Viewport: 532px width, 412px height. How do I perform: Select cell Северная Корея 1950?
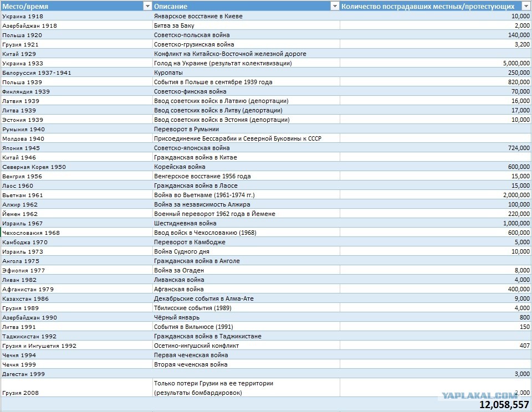pyautogui.click(x=76, y=167)
